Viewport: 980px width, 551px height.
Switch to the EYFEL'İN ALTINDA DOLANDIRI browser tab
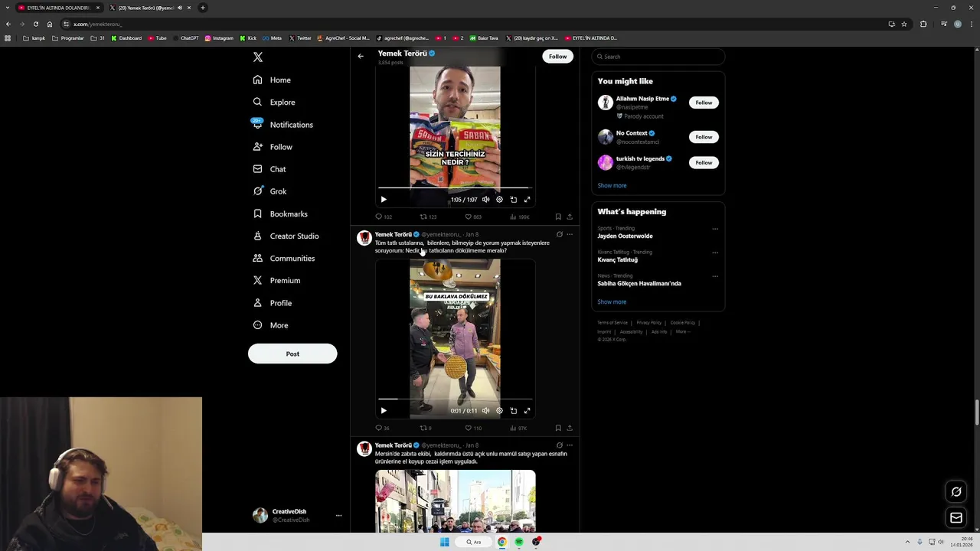point(60,8)
